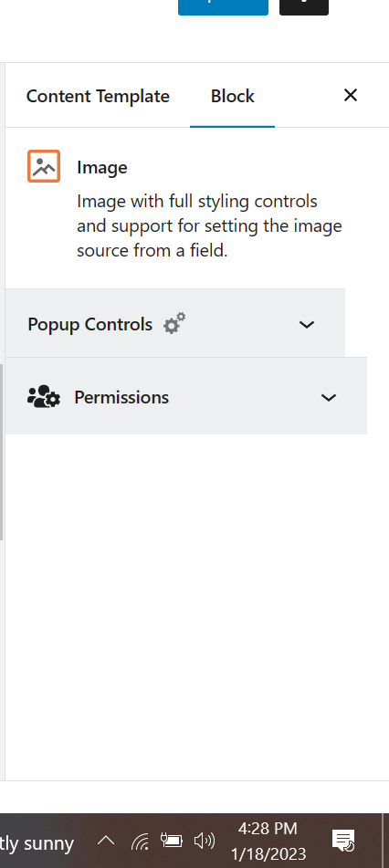Viewport: 389px width, 868px height.
Task: Expand Permissions using its chevron arrow
Action: click(329, 397)
